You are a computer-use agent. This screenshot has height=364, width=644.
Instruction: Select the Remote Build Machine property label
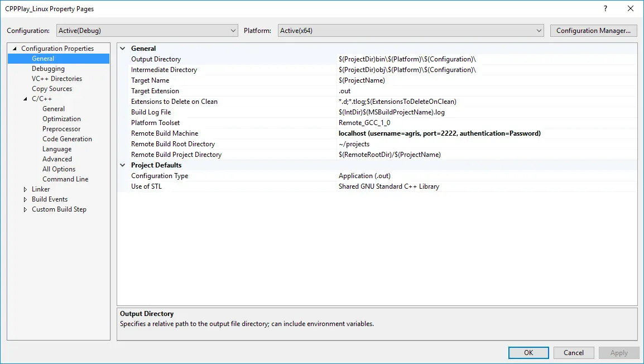click(x=165, y=133)
